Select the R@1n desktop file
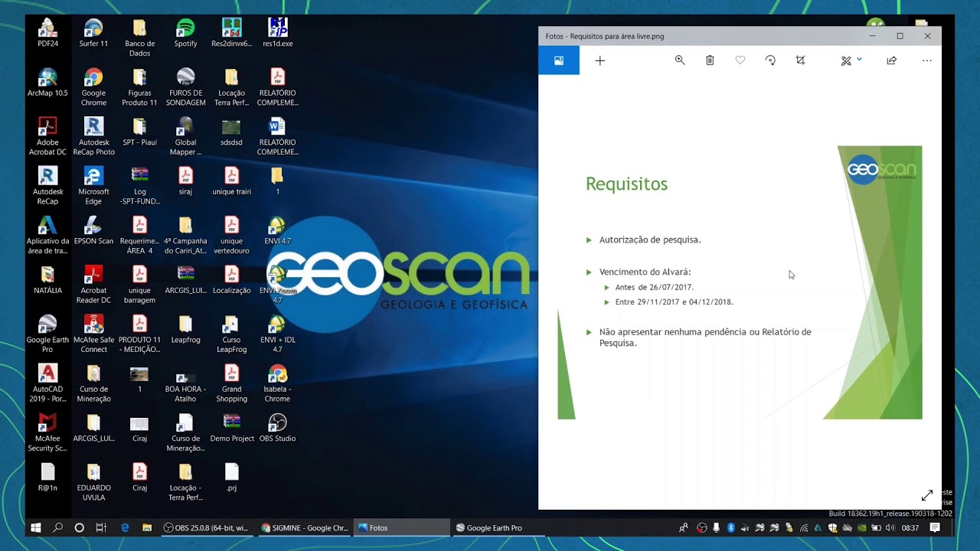 47,477
